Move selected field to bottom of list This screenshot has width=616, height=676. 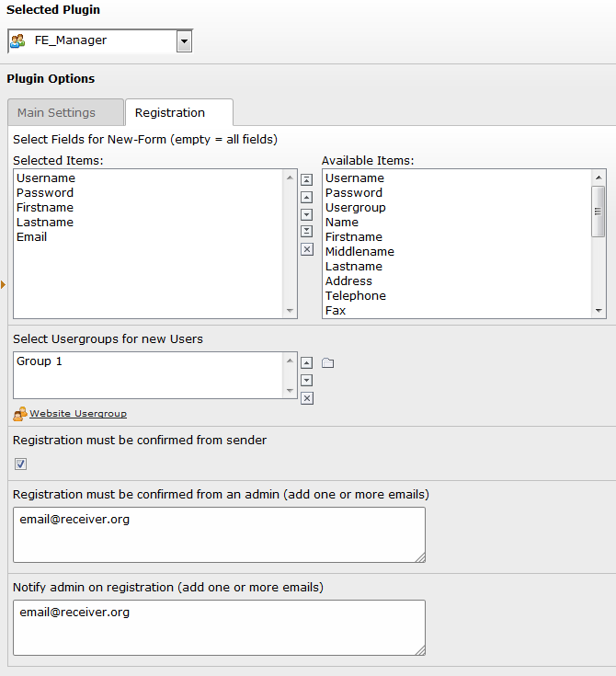[307, 231]
